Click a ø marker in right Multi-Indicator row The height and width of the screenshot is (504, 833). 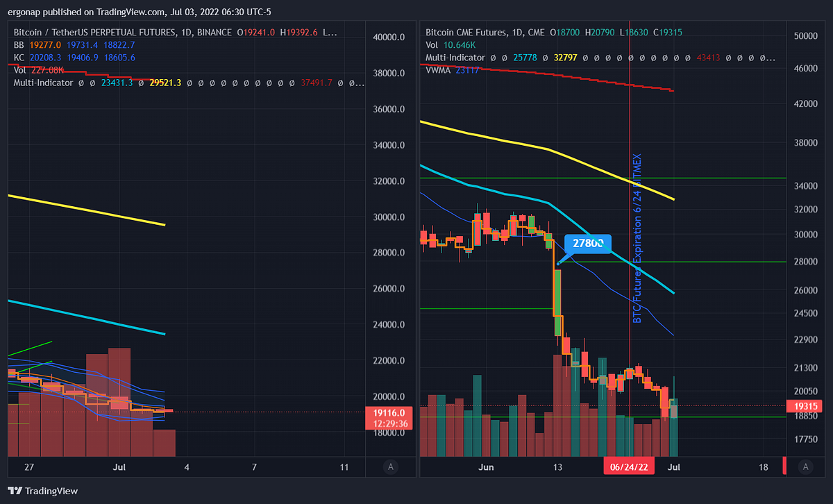click(491, 58)
